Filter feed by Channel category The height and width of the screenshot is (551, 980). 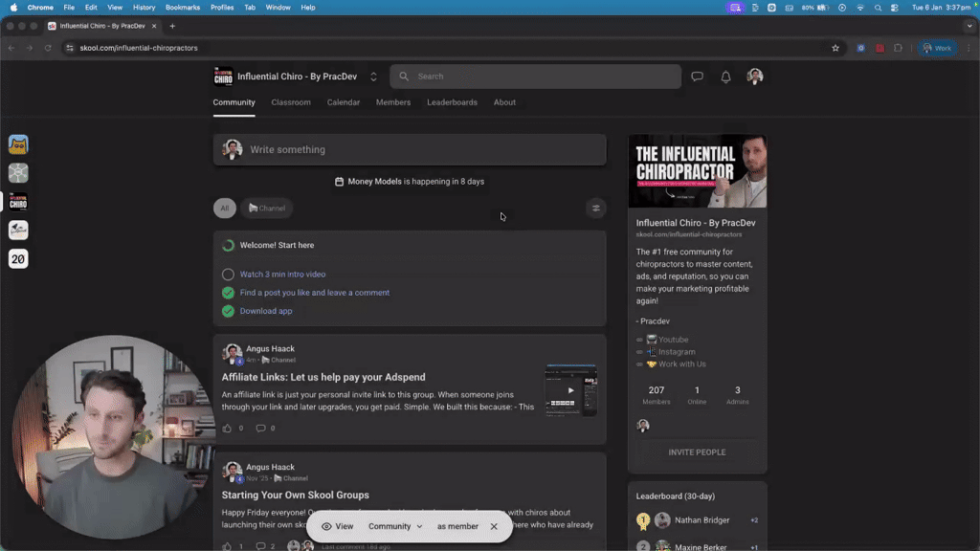click(x=267, y=208)
